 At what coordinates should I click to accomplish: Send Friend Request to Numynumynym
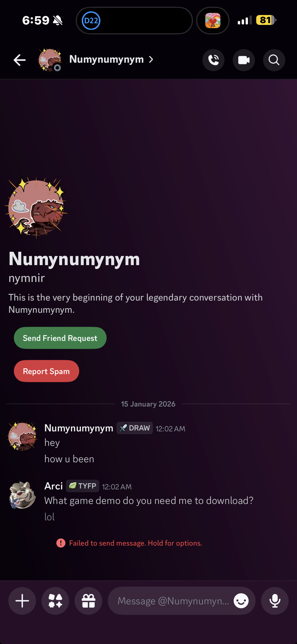click(60, 338)
